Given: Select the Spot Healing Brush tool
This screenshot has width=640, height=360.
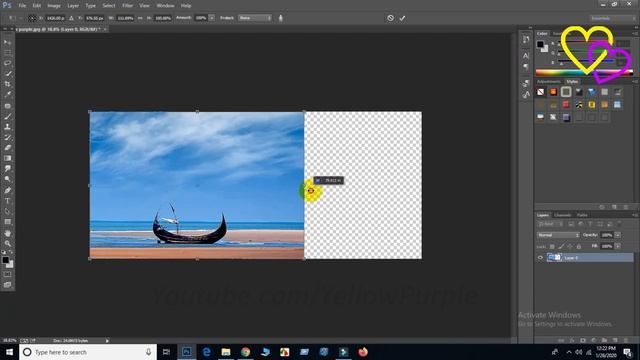Looking at the screenshot, I should pos(7,106).
